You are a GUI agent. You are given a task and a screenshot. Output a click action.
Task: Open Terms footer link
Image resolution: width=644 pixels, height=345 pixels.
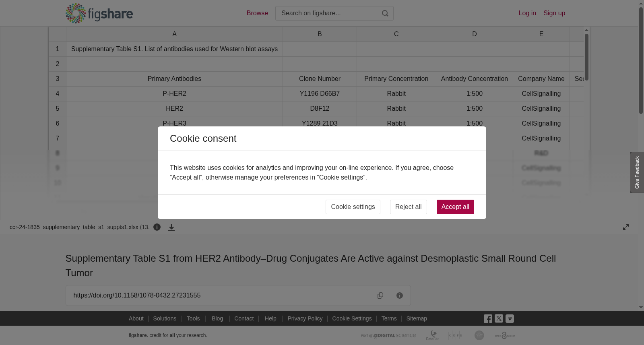coord(389,318)
